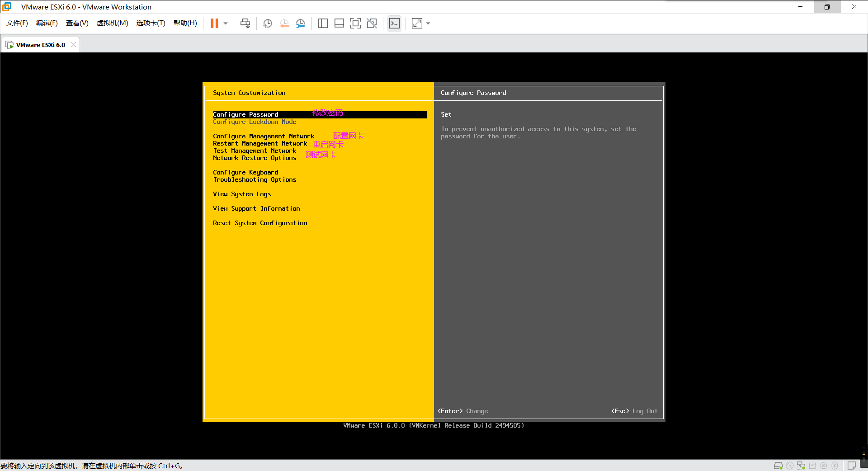Click the printer device status icon
The width and height of the screenshot is (868, 471).
[812, 466]
